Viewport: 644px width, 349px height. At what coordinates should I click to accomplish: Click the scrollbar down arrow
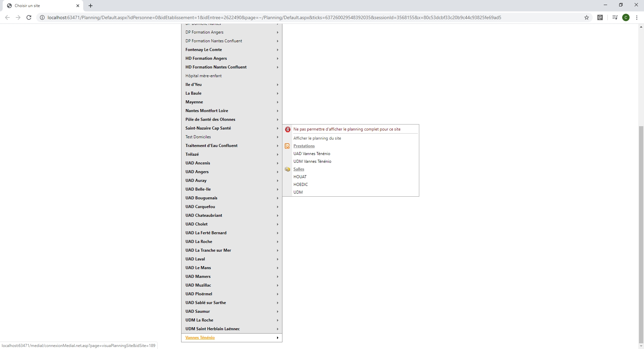coord(641,346)
